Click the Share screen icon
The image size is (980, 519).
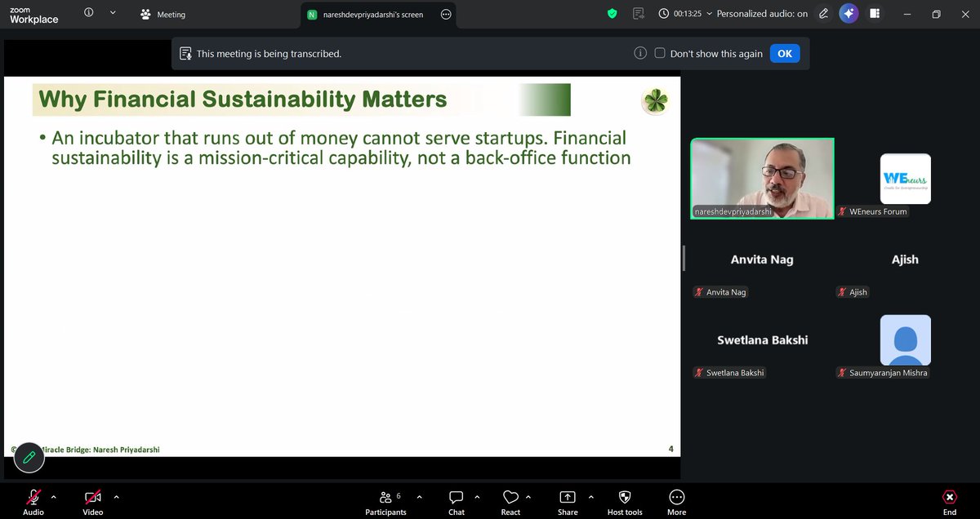click(568, 497)
